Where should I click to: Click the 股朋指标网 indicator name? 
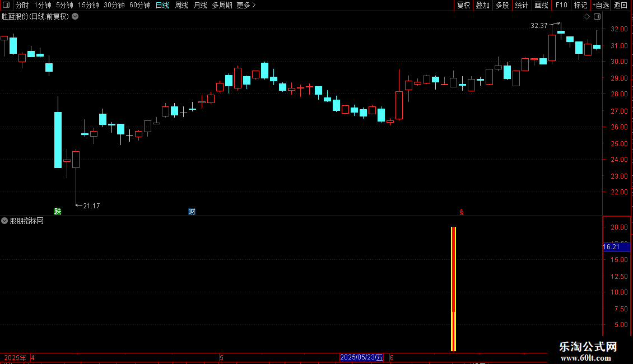[27, 221]
